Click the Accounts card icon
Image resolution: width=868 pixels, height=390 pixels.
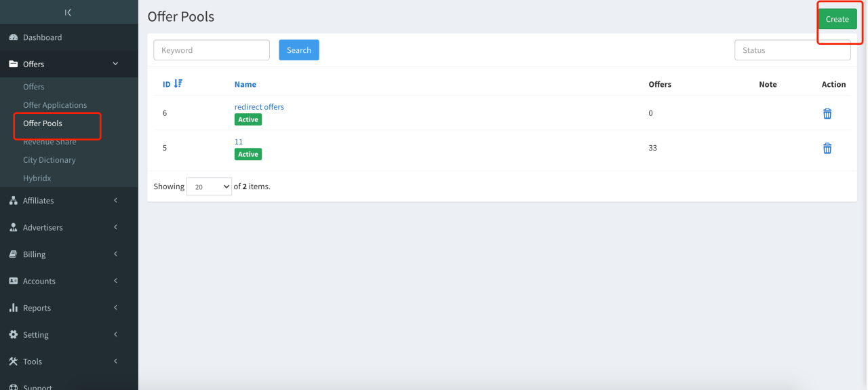pos(13,281)
